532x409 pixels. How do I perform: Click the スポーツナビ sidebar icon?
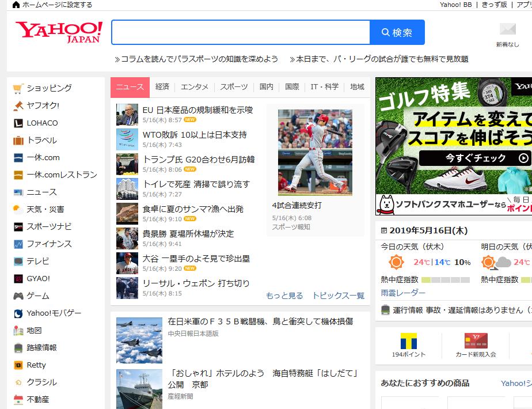[x=18, y=227]
